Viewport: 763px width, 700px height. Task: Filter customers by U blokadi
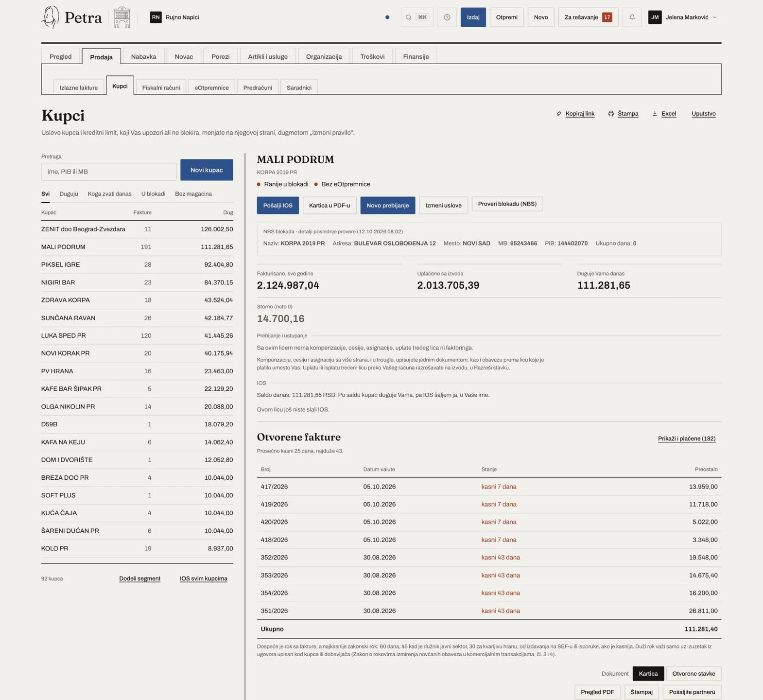[x=153, y=194]
